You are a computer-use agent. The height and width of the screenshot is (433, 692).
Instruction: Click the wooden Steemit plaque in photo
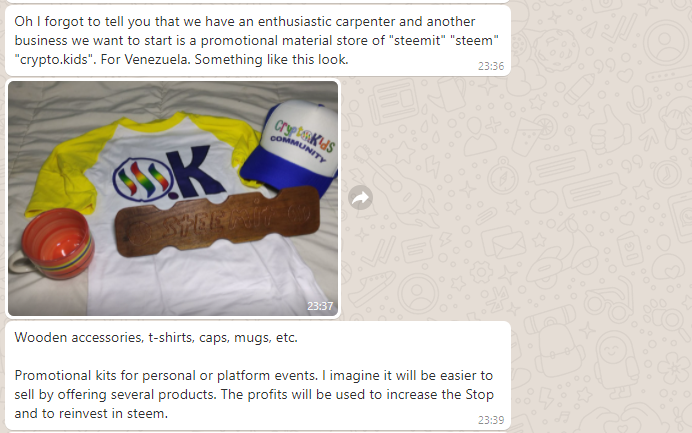[217, 221]
